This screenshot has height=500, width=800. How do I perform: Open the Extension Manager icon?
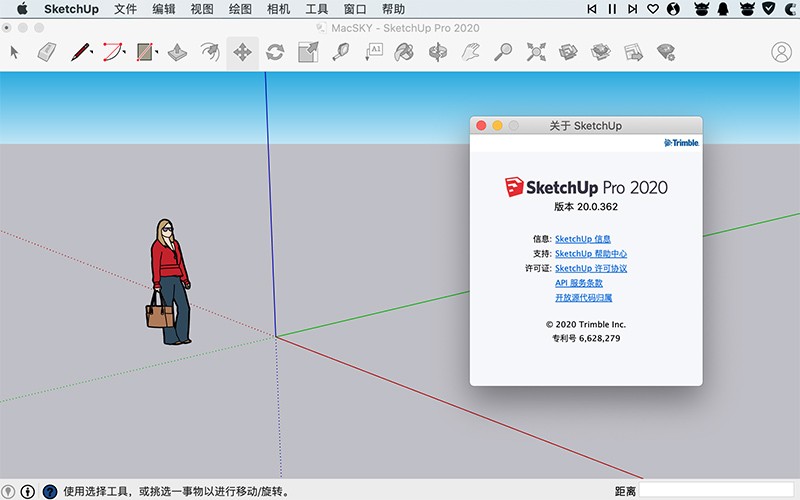pos(666,52)
